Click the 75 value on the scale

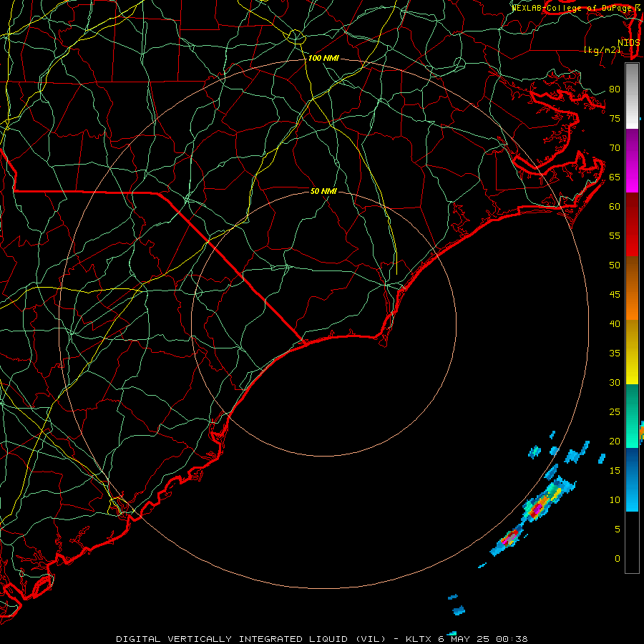coord(615,119)
